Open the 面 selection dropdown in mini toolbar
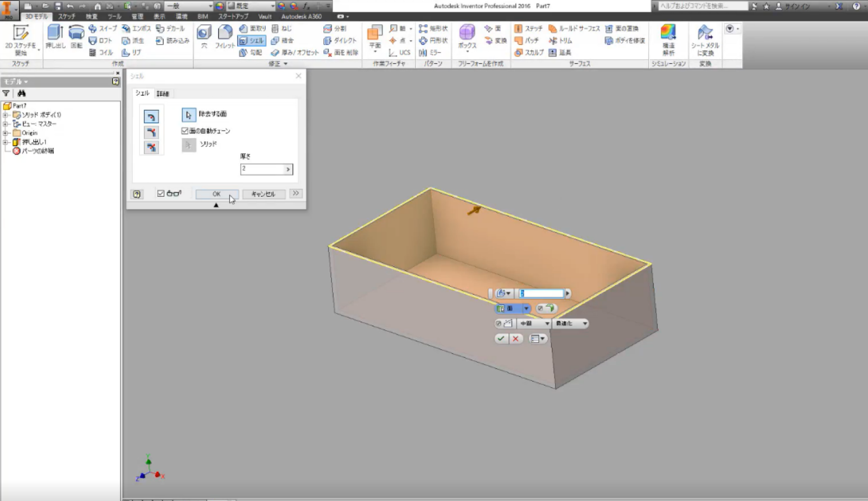This screenshot has height=501, width=868. pos(526,308)
